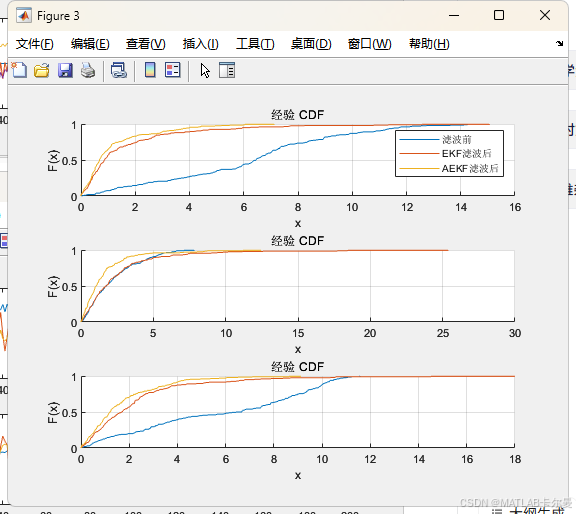Select the Edit Plot arrow tool
The height and width of the screenshot is (514, 576).
click(x=205, y=70)
